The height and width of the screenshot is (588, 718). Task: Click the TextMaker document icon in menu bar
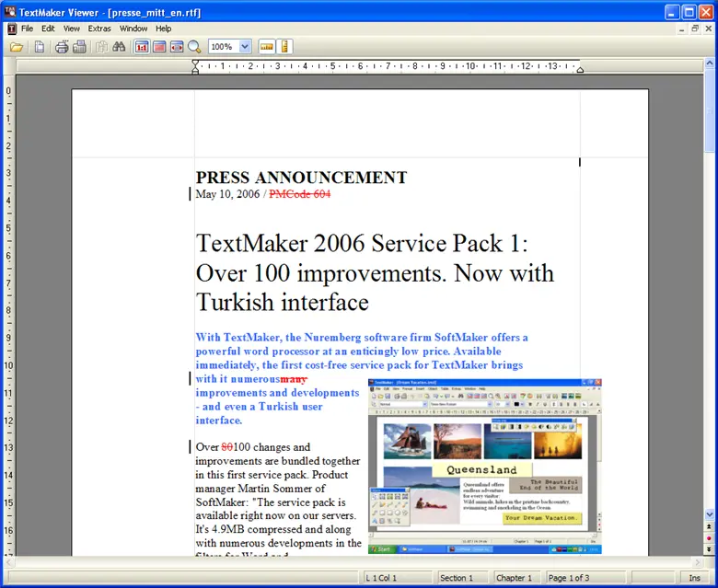(12, 29)
